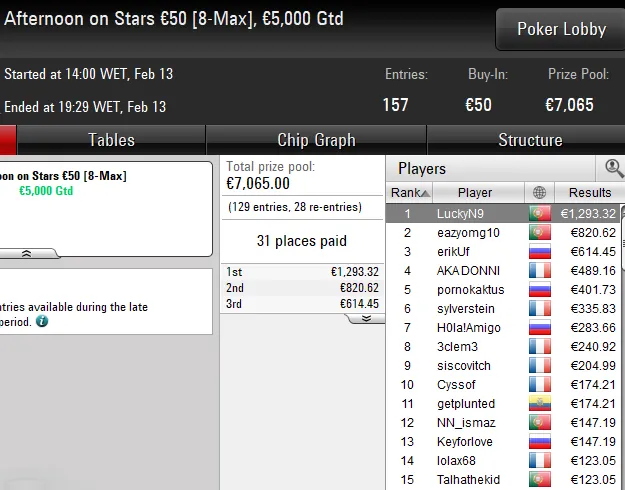Select the pornokaktus player row
The image size is (625, 490).
[x=503, y=289]
